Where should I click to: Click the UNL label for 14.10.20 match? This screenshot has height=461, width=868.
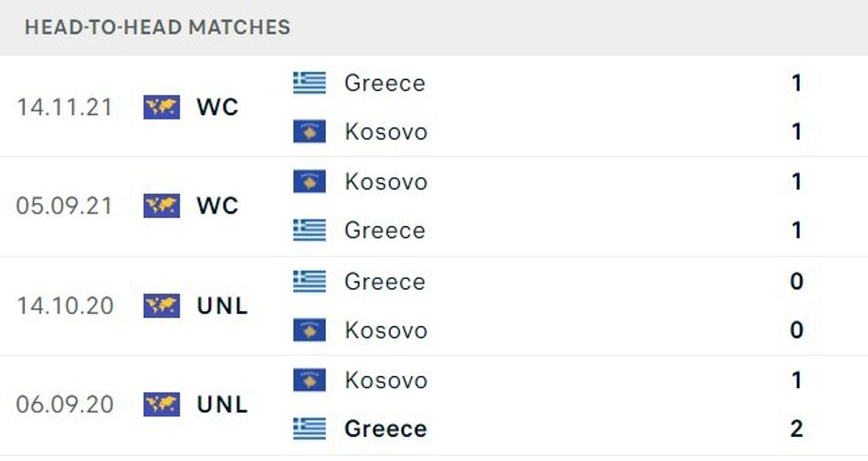[222, 306]
